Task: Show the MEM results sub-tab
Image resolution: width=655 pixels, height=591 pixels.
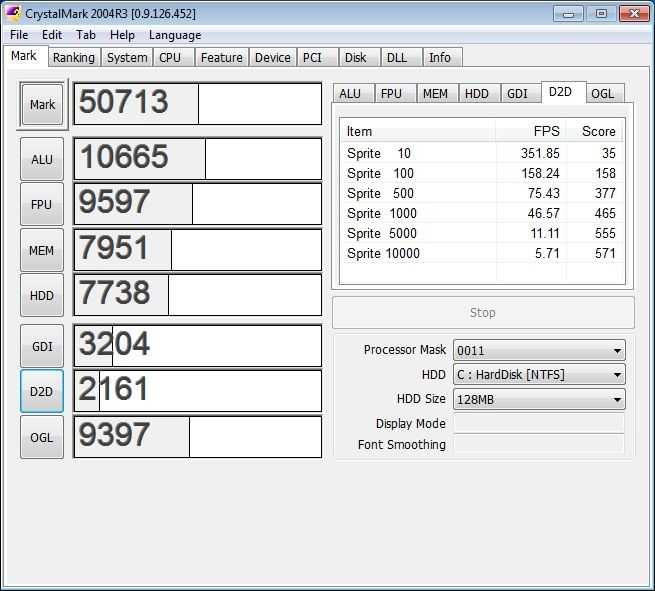Action: (437, 93)
